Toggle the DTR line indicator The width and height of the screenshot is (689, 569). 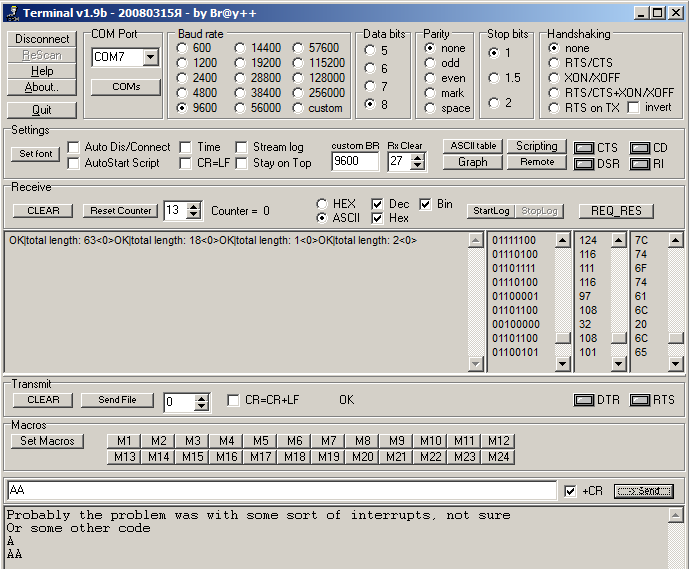584,400
